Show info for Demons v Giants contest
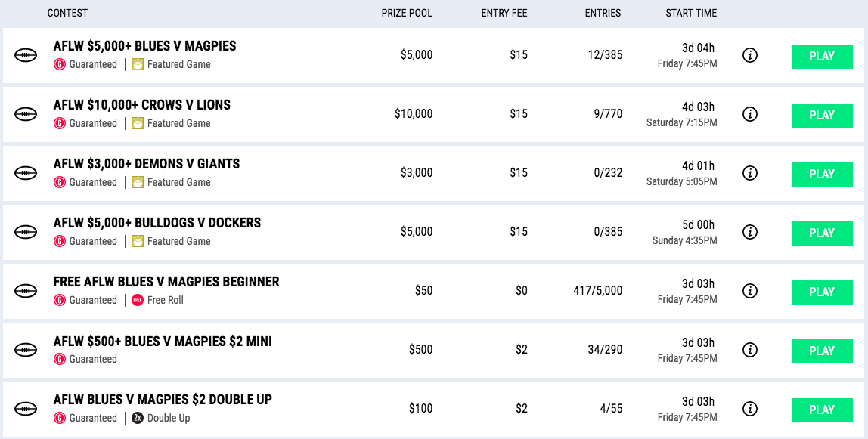Viewport: 868px width, 439px height. click(749, 173)
